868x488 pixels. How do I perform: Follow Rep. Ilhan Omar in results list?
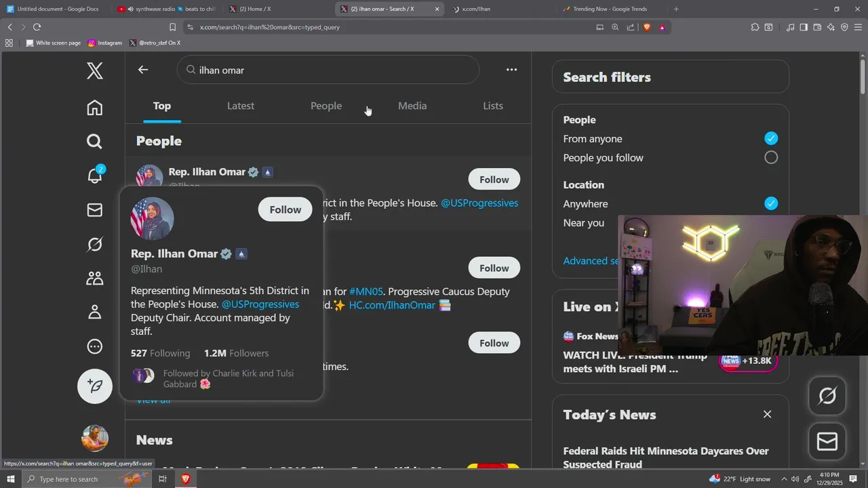(494, 180)
